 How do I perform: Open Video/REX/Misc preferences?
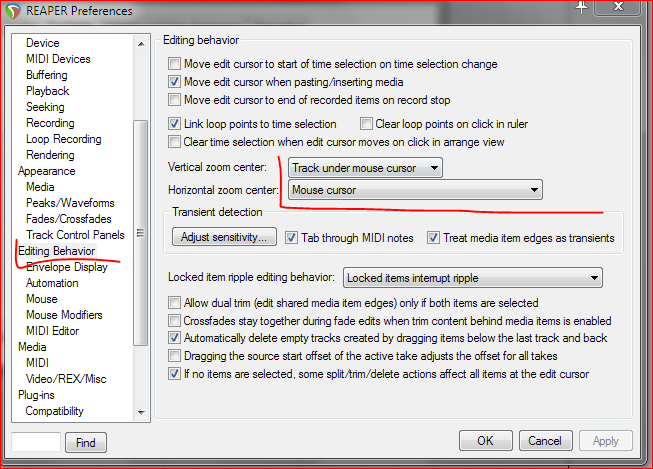[x=66, y=379]
